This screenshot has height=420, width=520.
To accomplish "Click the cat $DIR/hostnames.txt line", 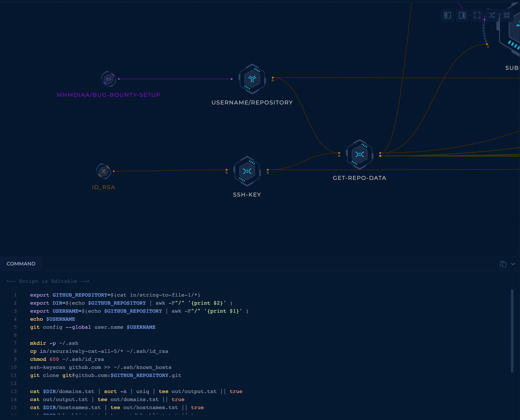I will [x=117, y=407].
